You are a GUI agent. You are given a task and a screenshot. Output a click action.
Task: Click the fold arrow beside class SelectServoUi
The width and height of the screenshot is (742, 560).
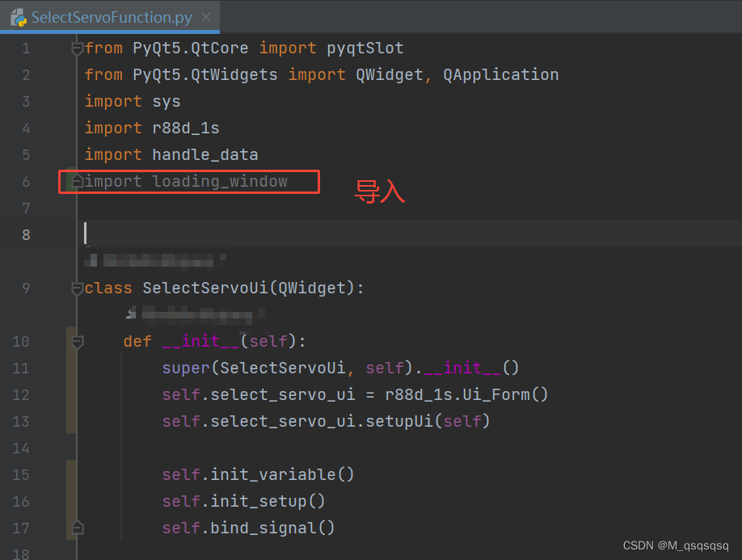coord(76,288)
